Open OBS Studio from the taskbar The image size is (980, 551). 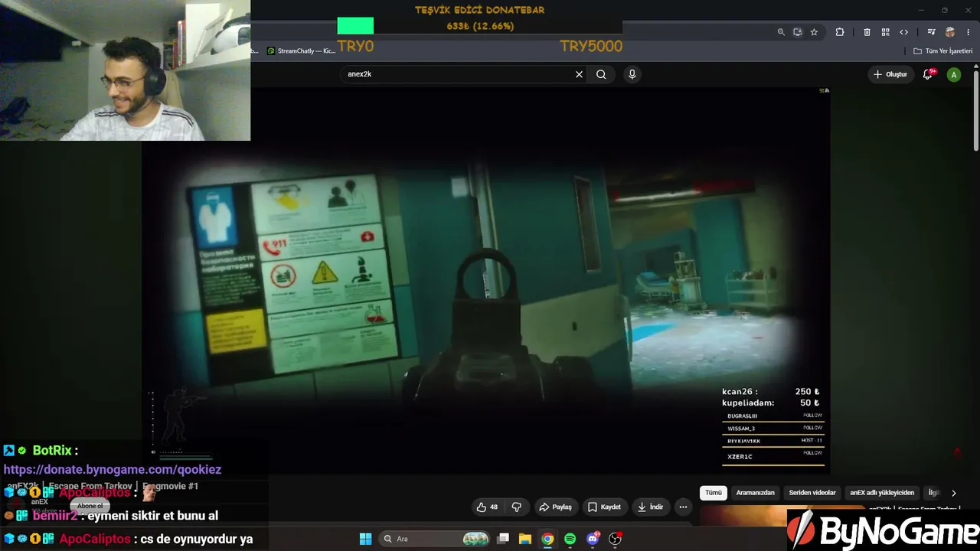(615, 539)
